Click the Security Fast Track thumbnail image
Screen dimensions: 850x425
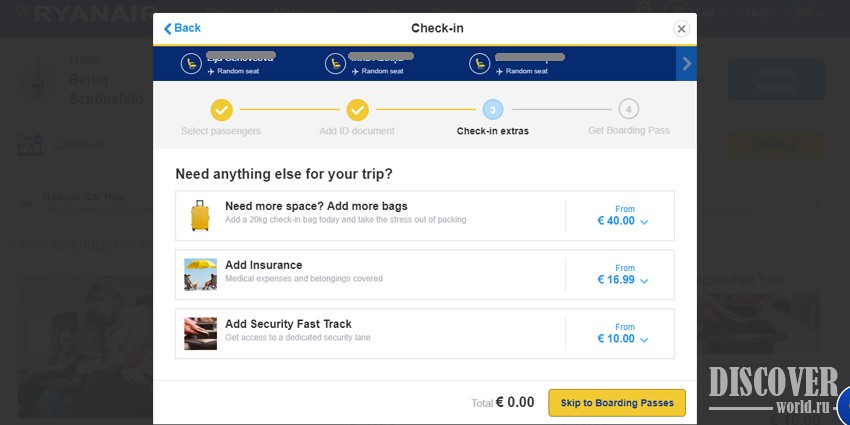pyautogui.click(x=200, y=333)
